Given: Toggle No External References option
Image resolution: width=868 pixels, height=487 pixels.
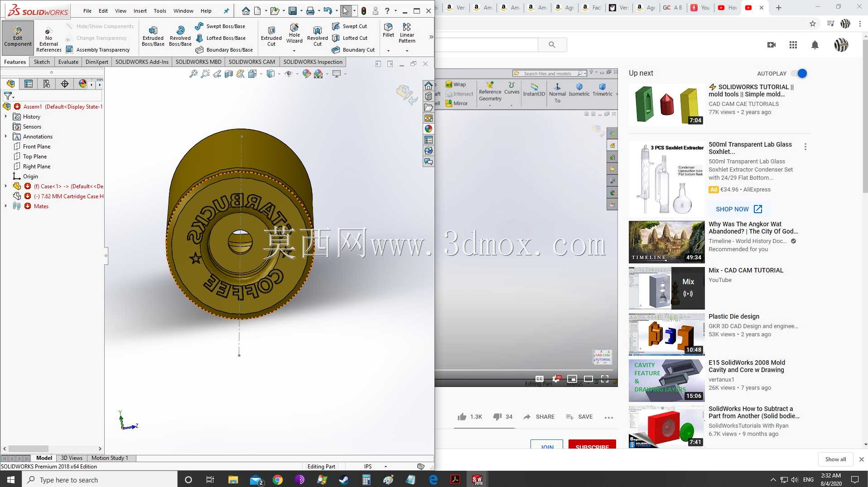Looking at the screenshot, I should coord(48,39).
